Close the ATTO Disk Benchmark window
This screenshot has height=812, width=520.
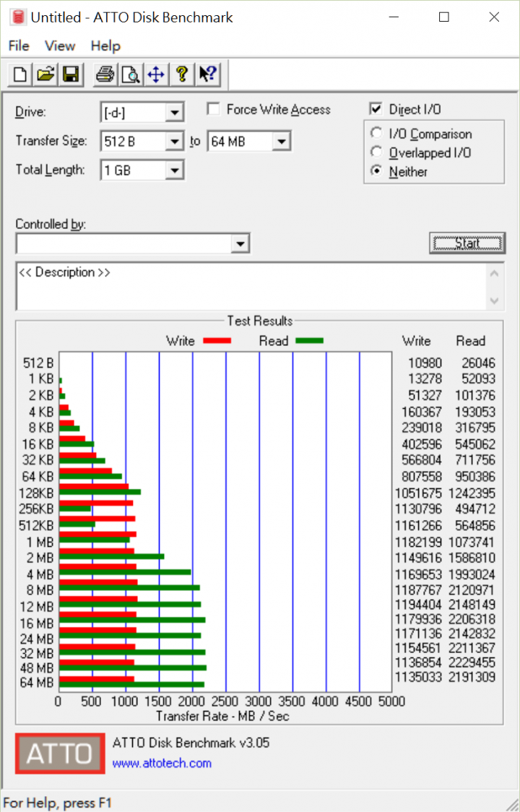click(x=494, y=17)
